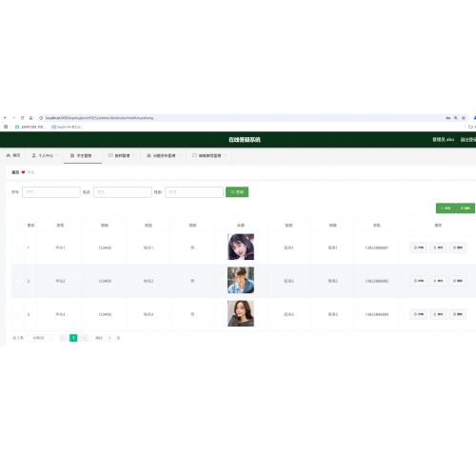Toggle the select-all header checkbox
Screen dimensions: 476x476
pyautogui.click(x=18, y=226)
